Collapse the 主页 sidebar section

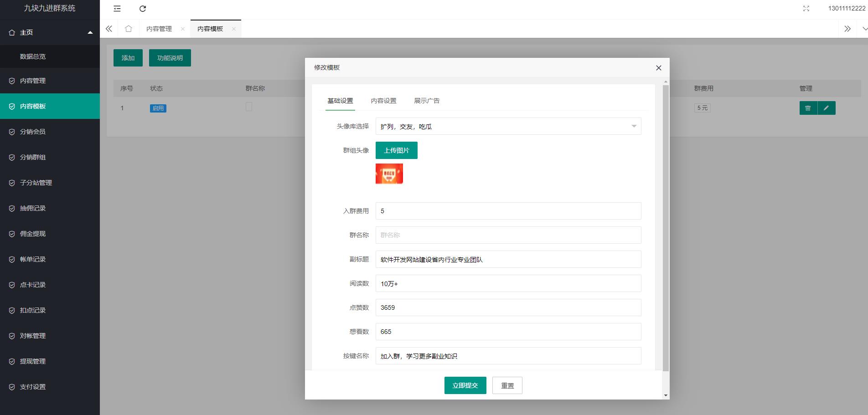(x=90, y=32)
